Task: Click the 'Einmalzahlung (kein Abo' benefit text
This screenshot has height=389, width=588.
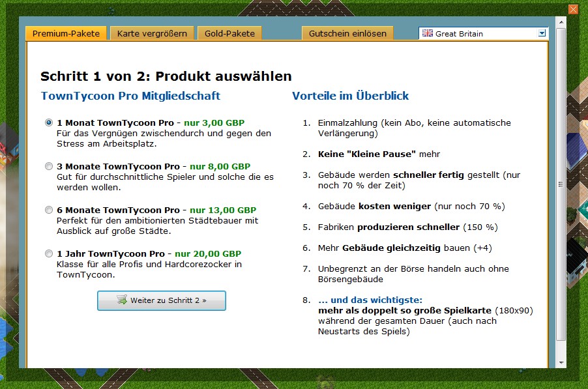Action: (415, 128)
